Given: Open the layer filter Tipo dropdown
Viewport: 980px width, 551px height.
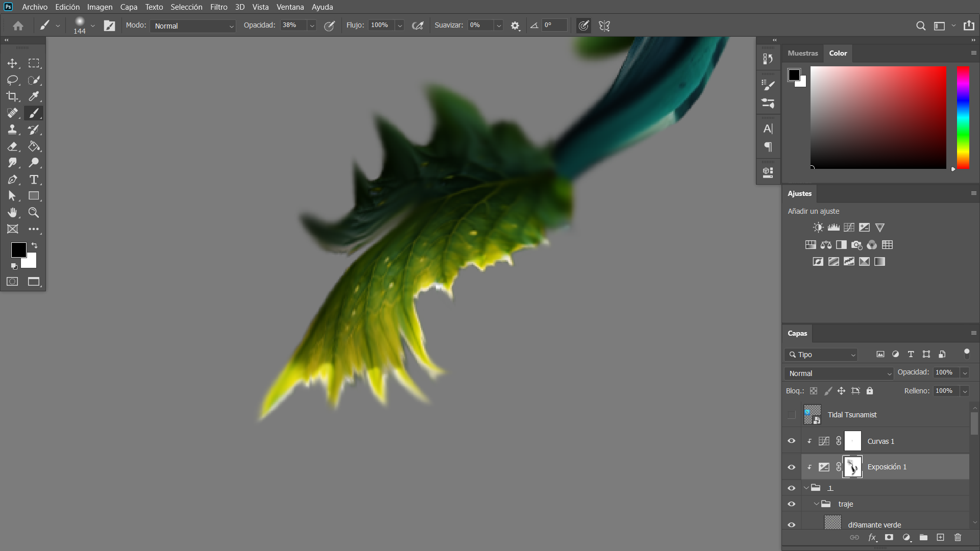Looking at the screenshot, I should tap(821, 355).
